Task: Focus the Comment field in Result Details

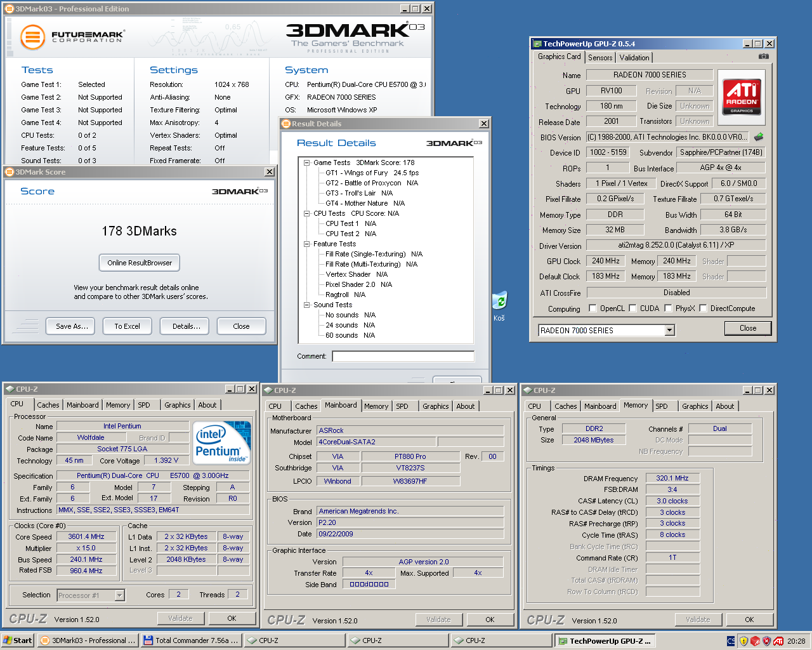Action: [x=403, y=356]
